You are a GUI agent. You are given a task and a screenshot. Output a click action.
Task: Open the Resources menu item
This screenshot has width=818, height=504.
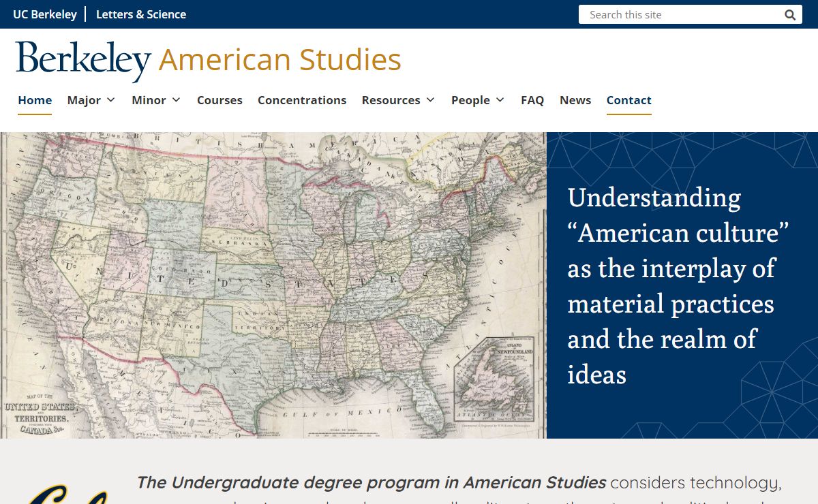pyautogui.click(x=391, y=100)
